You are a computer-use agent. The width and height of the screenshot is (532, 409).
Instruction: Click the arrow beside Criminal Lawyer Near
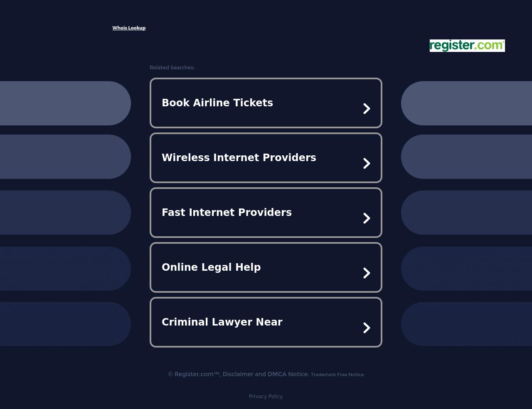pyautogui.click(x=367, y=328)
